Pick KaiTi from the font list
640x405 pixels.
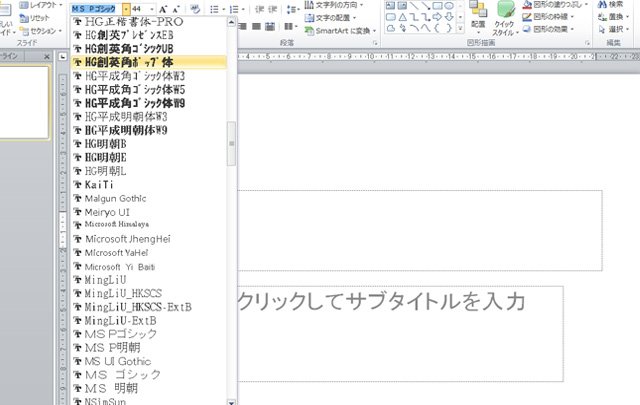pyautogui.click(x=98, y=186)
